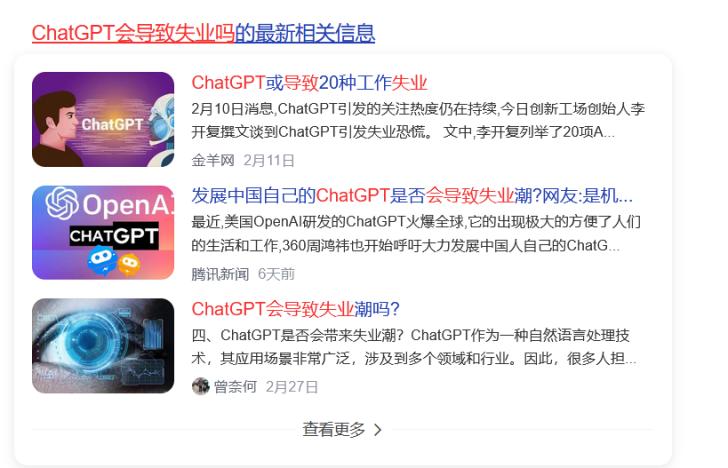The image size is (728, 468).
Task: Click the 金羊网 source label
Action: click(213, 161)
